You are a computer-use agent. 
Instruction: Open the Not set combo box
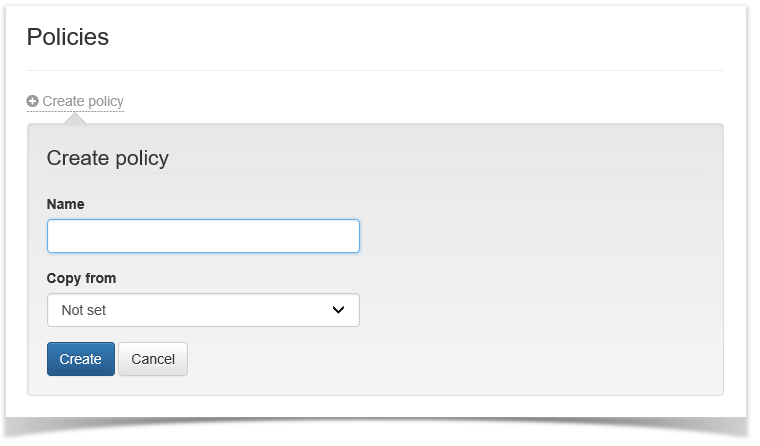tap(203, 310)
